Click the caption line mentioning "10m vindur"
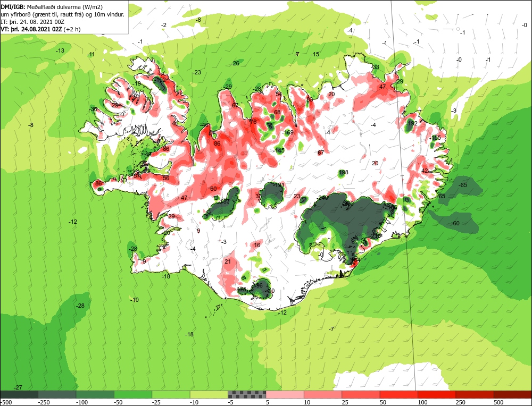Screen dimensions: 532x406 point(62,14)
